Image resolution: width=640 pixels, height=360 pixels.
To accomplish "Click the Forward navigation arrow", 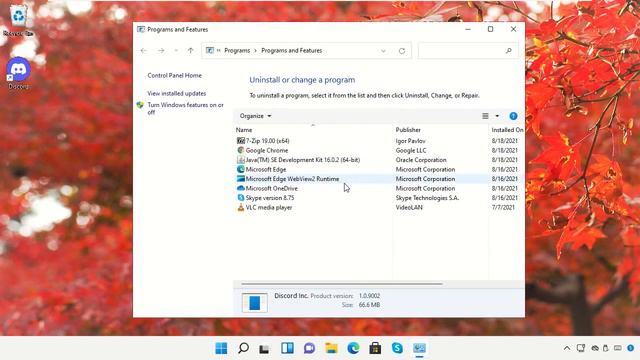I will (x=161, y=51).
